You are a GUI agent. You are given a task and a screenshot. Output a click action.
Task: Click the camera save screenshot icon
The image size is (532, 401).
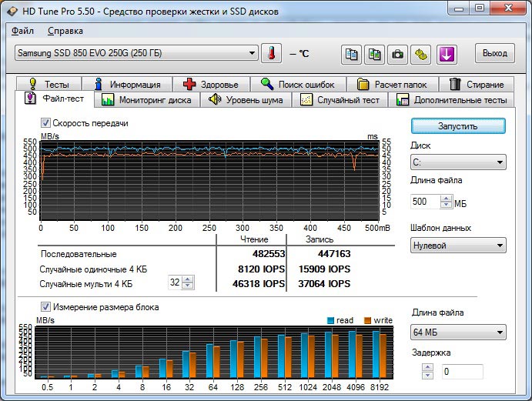[397, 54]
